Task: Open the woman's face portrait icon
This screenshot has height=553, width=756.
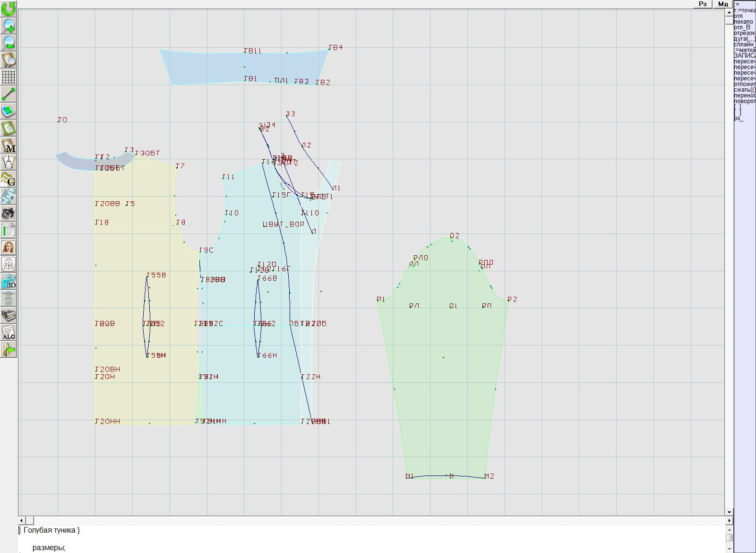Action: 9,247
